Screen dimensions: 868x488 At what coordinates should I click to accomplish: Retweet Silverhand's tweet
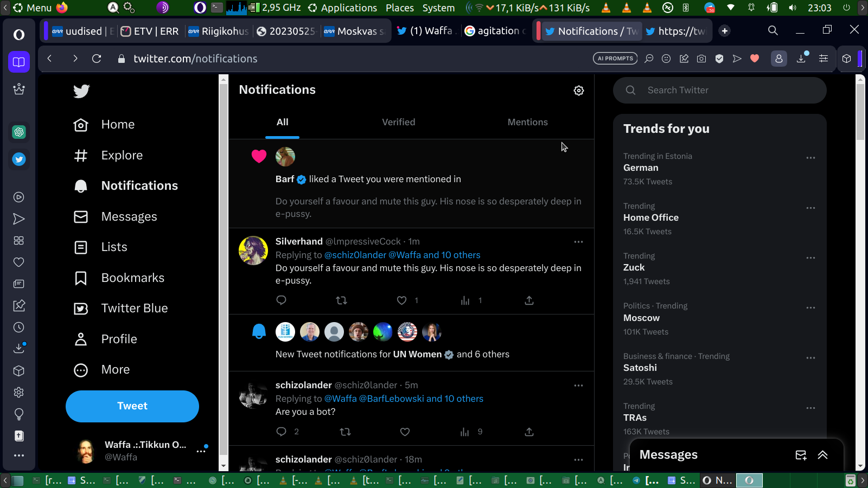click(x=341, y=300)
